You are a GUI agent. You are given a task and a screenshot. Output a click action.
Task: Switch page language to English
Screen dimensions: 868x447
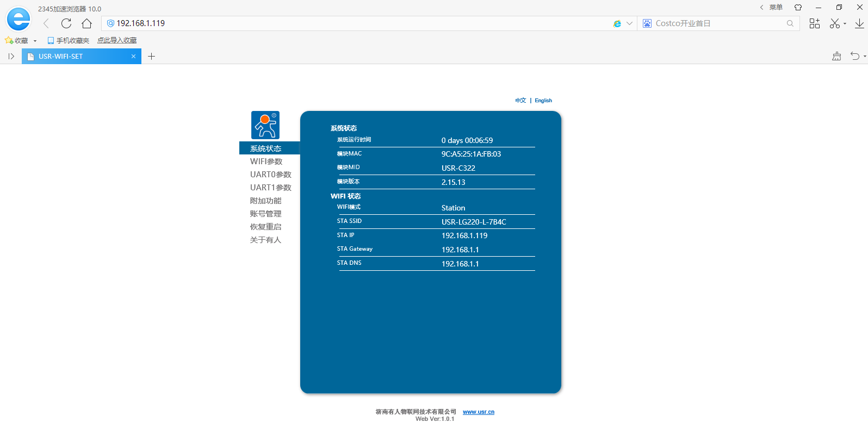[543, 101]
